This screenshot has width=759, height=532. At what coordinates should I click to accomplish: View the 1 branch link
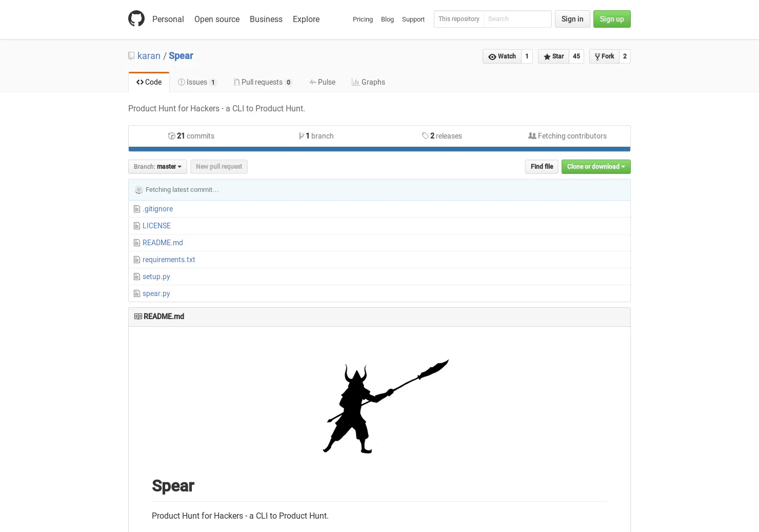[316, 136]
